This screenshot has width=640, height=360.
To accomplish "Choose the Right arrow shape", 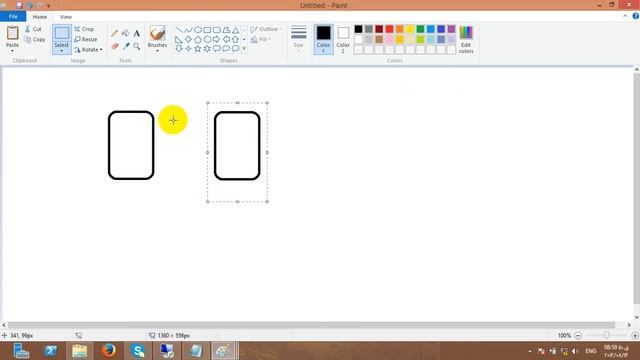I will (216, 39).
